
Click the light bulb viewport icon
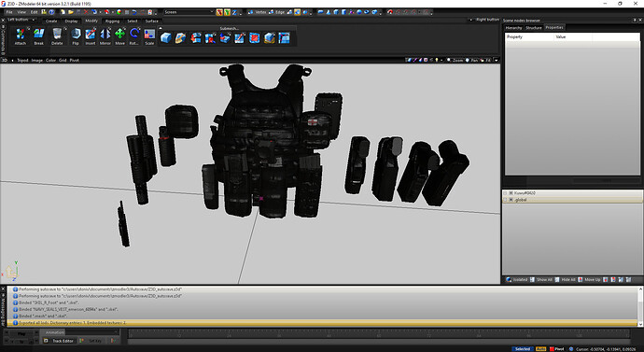point(437,60)
